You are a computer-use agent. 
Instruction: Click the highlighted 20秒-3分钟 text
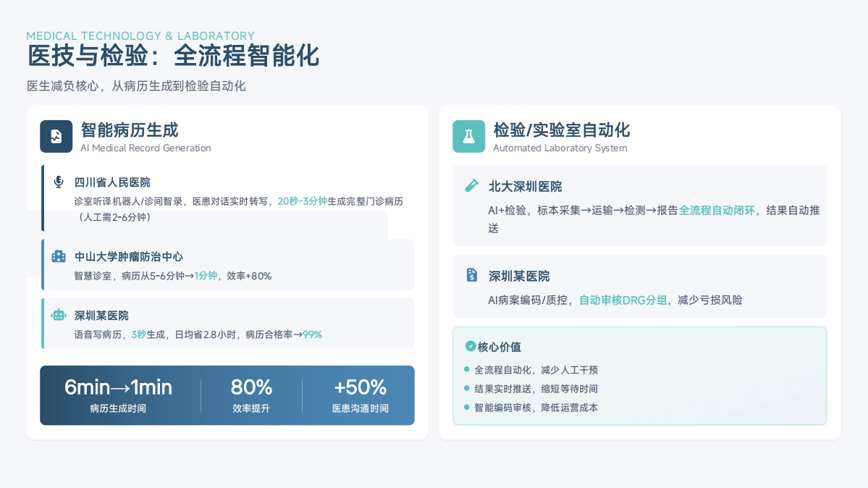pos(303,201)
